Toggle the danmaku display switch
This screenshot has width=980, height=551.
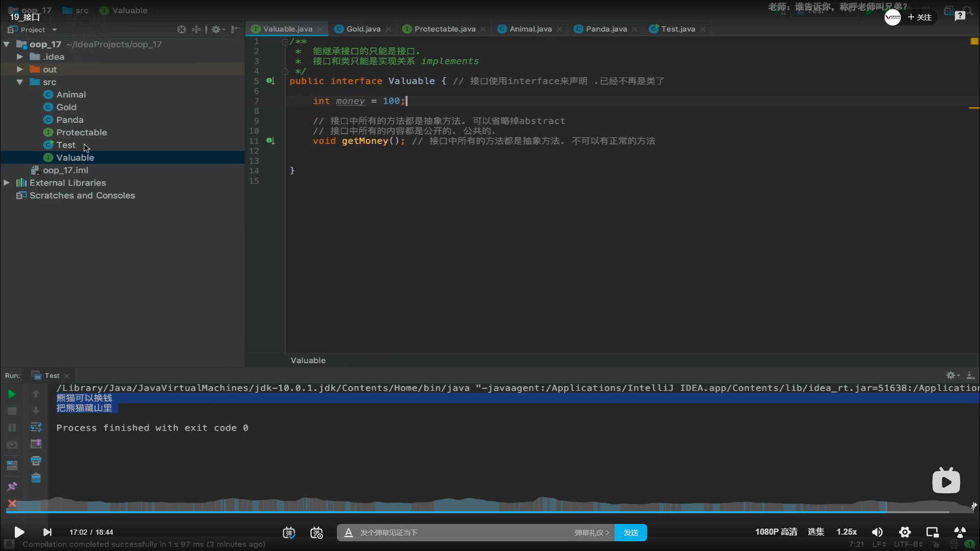[x=289, y=533]
